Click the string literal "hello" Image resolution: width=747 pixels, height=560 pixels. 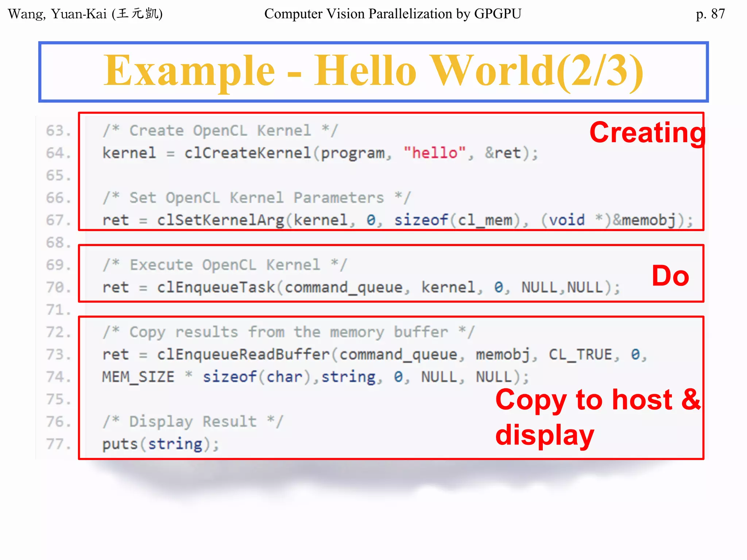434,153
